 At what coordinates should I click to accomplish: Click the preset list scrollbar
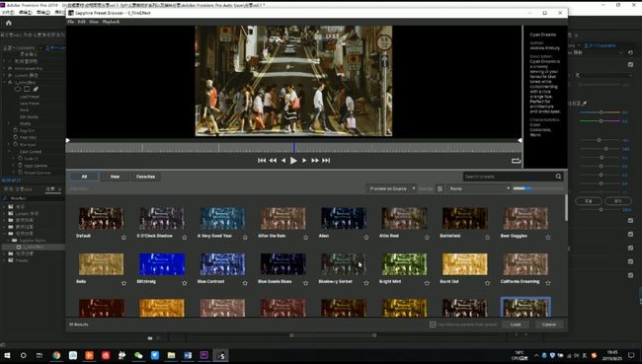click(x=566, y=207)
